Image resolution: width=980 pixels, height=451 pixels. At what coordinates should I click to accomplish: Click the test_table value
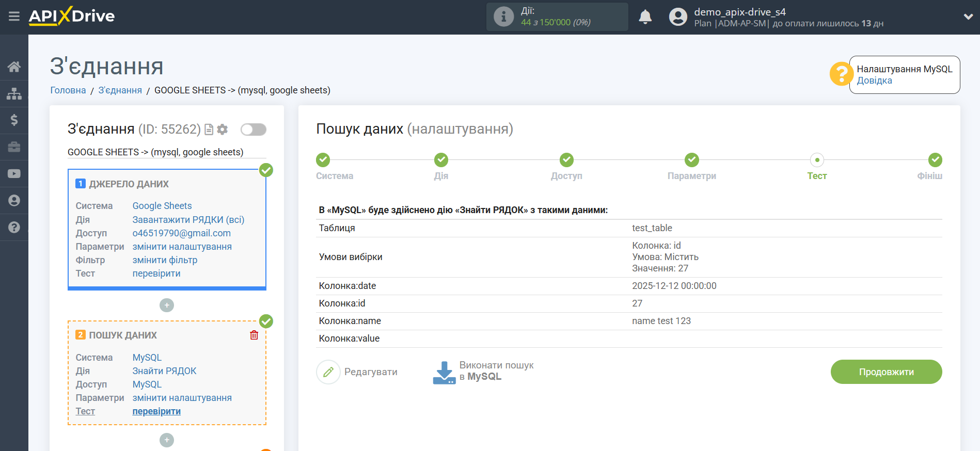click(652, 228)
